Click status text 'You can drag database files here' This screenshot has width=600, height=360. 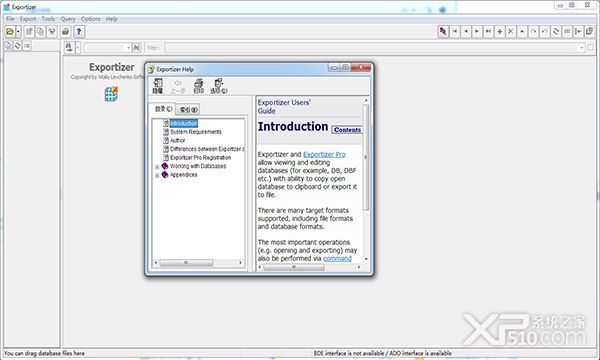(44, 353)
